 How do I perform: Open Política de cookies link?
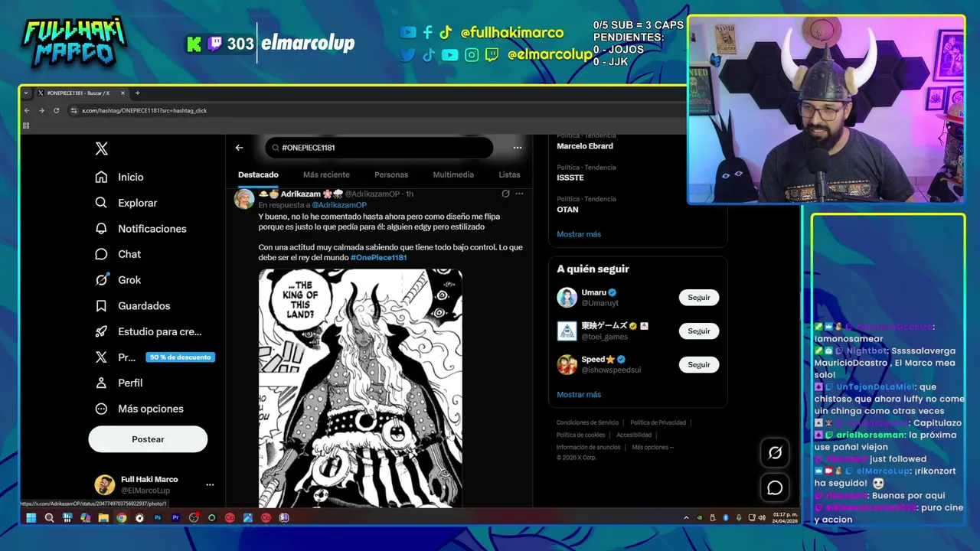(x=580, y=435)
